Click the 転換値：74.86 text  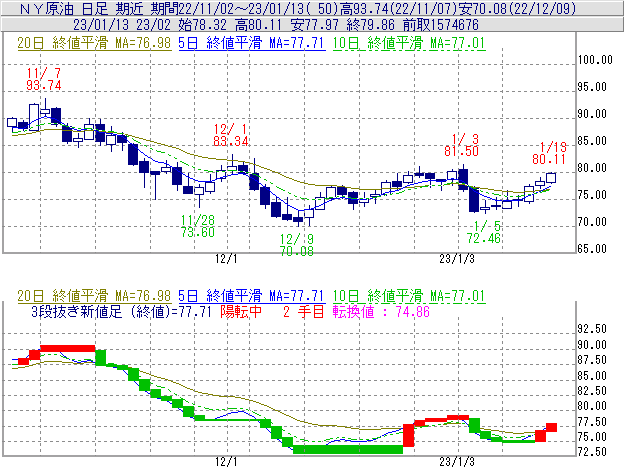pos(381,311)
